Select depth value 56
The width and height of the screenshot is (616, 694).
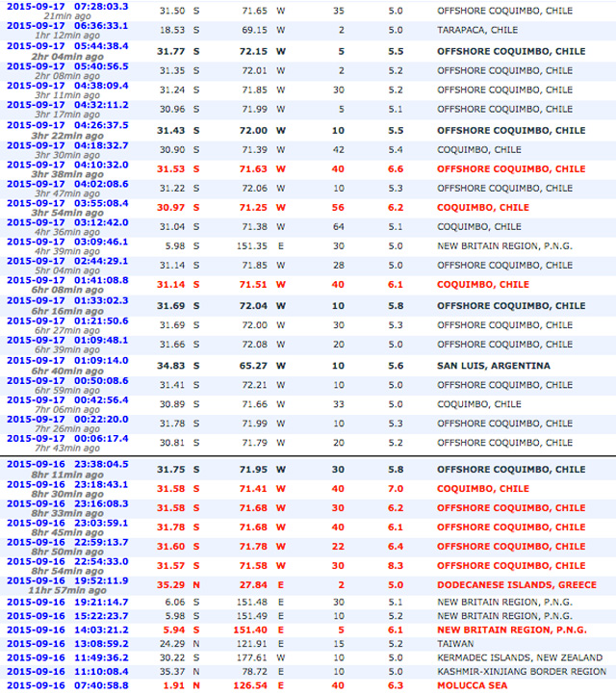pyautogui.click(x=338, y=208)
